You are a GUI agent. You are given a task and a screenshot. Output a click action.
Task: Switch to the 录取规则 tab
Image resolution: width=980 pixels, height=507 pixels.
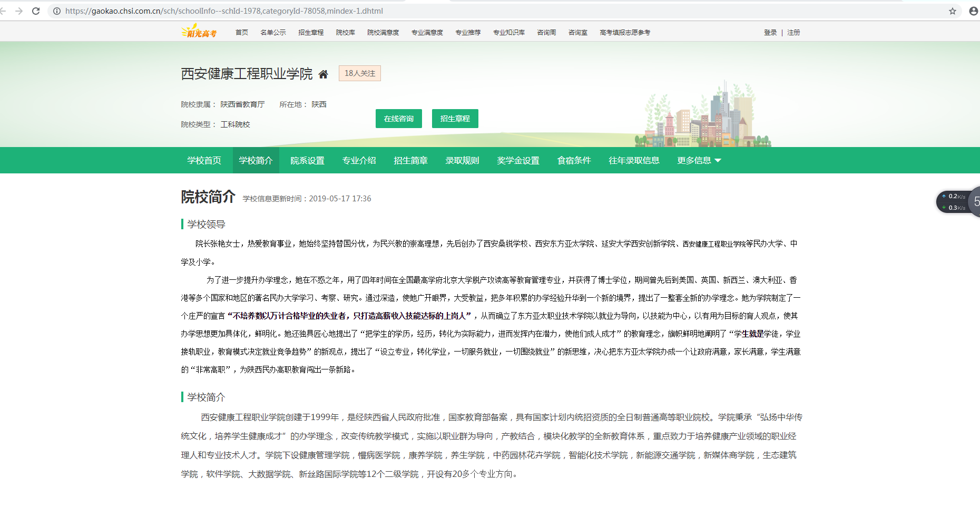coord(463,160)
